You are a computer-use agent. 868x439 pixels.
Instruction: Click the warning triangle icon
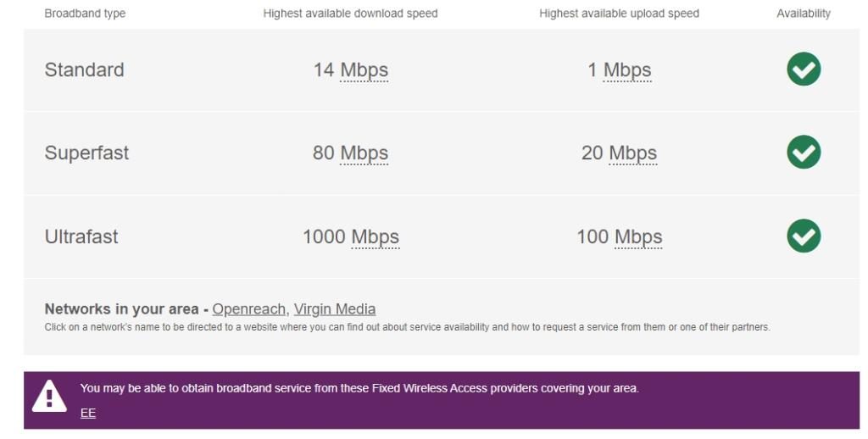[x=49, y=397]
